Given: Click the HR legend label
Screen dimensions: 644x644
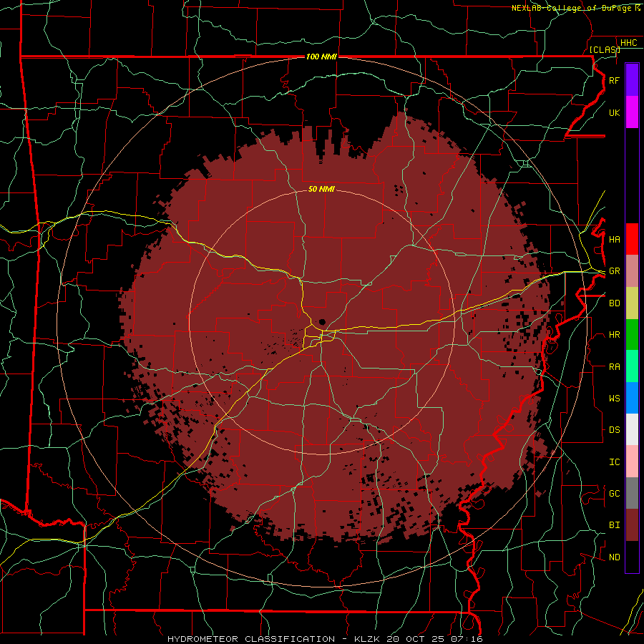Looking at the screenshot, I should click(614, 335).
